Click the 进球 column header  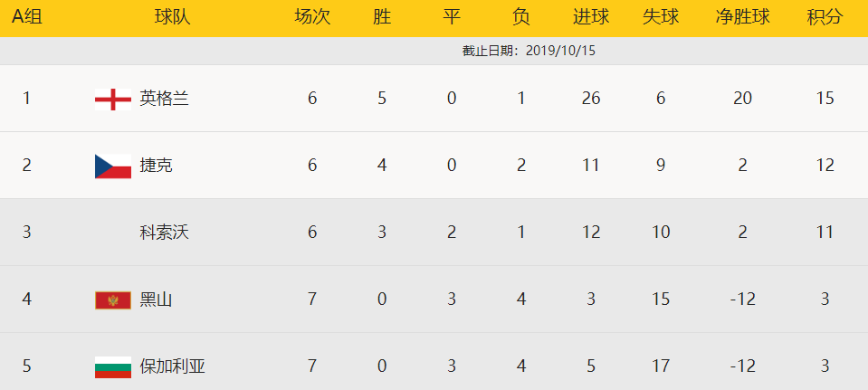coord(591,17)
